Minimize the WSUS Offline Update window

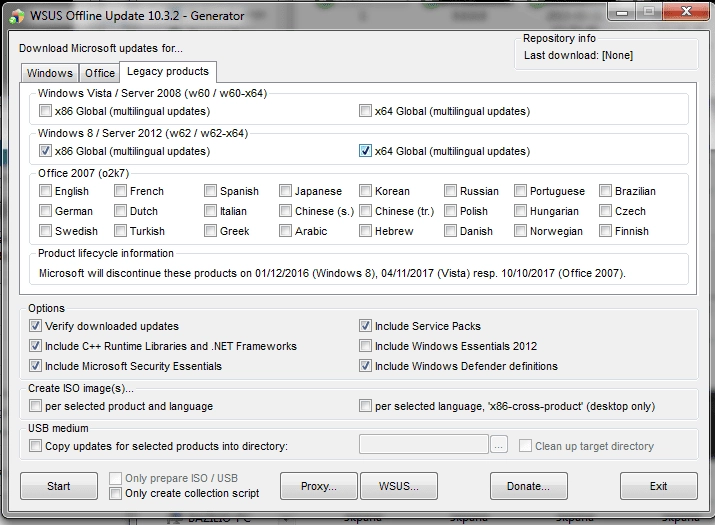(622, 12)
